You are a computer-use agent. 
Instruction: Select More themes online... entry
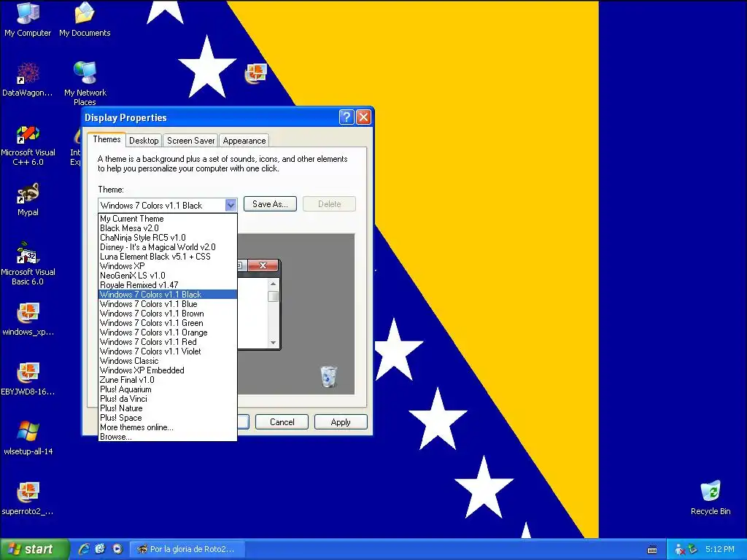tap(167, 427)
